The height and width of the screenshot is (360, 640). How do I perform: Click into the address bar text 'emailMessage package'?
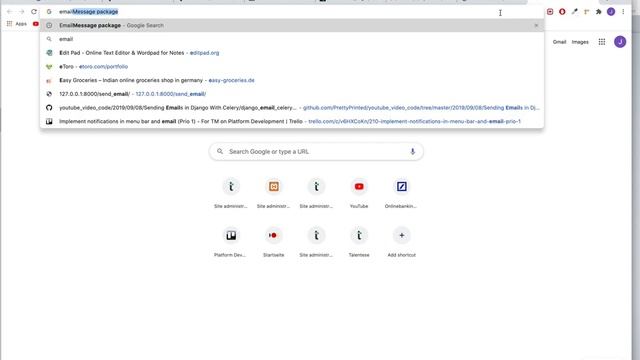click(89, 12)
